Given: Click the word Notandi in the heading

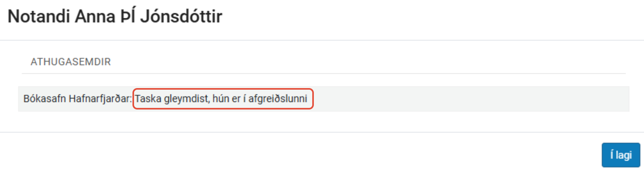Looking at the screenshot, I should [x=39, y=17].
